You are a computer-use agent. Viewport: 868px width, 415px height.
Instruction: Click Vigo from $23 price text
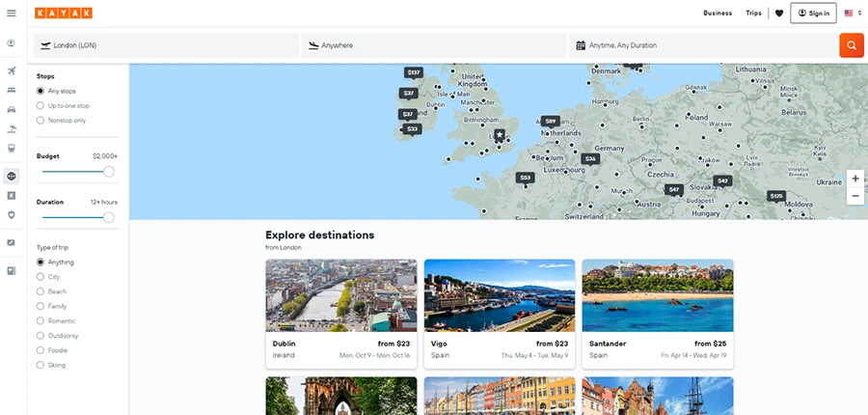(552, 344)
